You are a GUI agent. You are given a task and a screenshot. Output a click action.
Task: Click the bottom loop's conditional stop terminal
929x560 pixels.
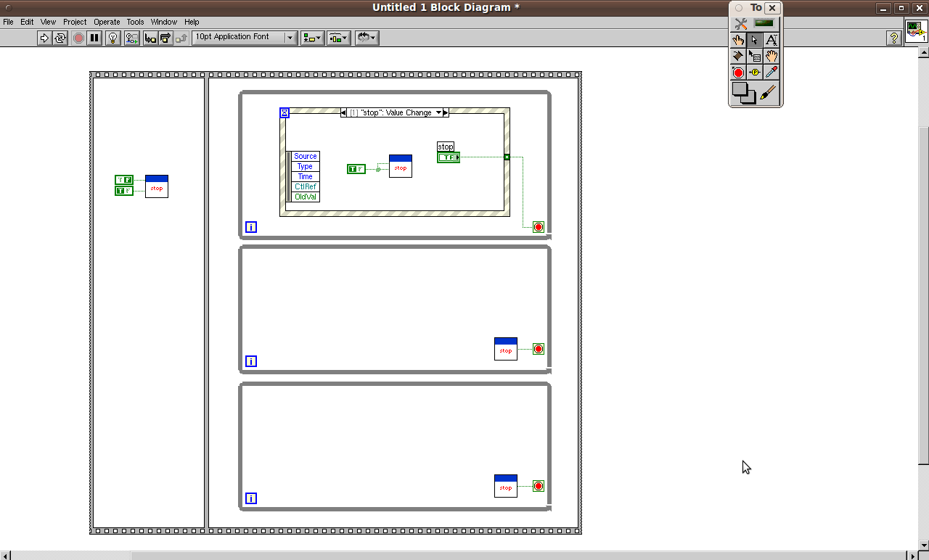pos(539,486)
